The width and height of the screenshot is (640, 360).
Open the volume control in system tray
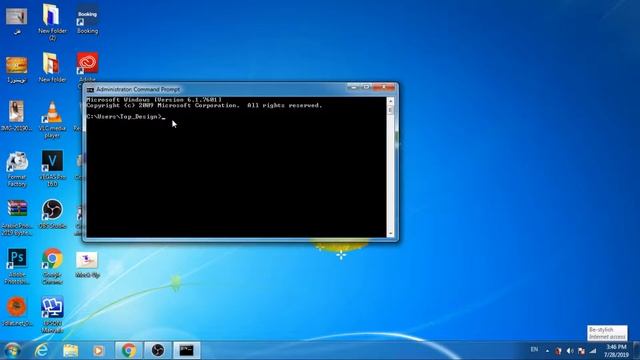(x=570, y=351)
